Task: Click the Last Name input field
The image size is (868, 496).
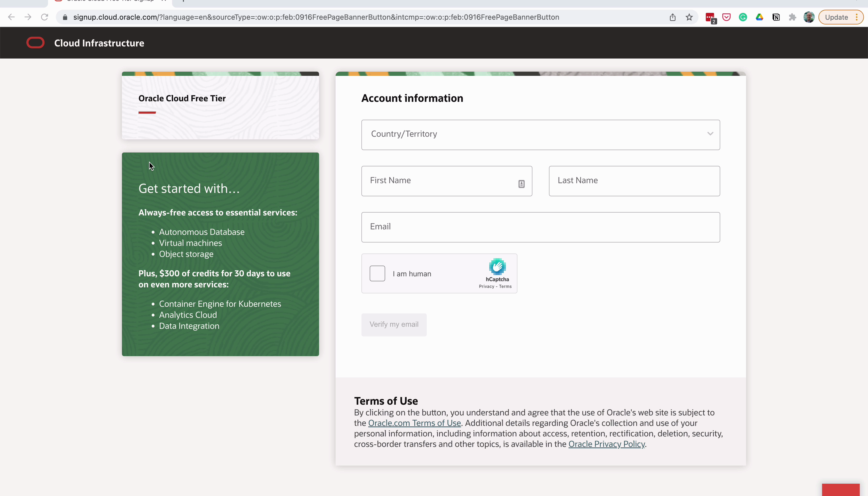Action: 634,181
